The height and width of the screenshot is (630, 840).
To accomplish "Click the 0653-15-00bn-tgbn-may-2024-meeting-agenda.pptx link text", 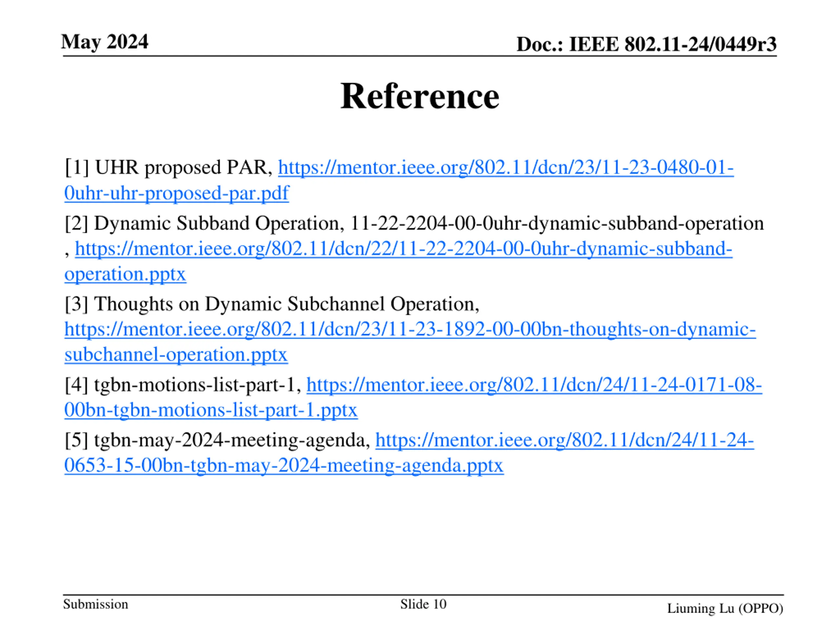I will (x=284, y=466).
